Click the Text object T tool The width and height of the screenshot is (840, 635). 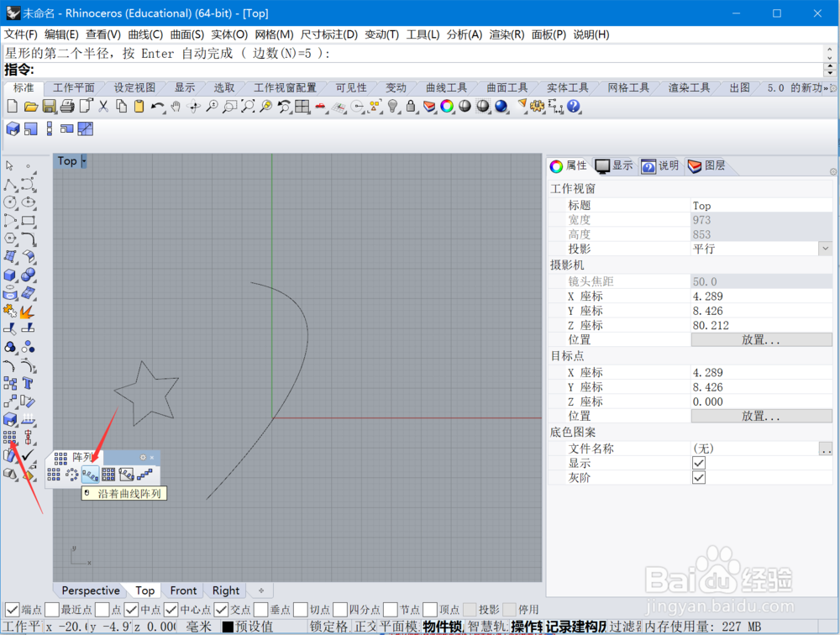point(28,383)
